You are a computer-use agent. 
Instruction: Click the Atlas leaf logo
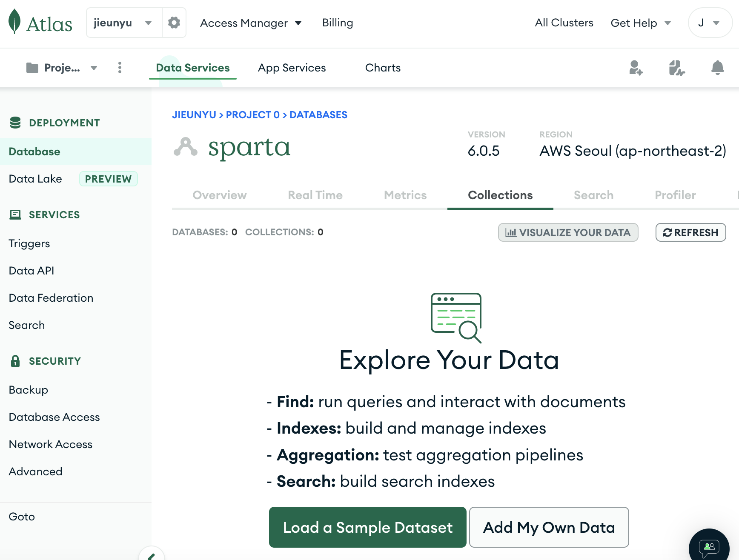pos(14,22)
